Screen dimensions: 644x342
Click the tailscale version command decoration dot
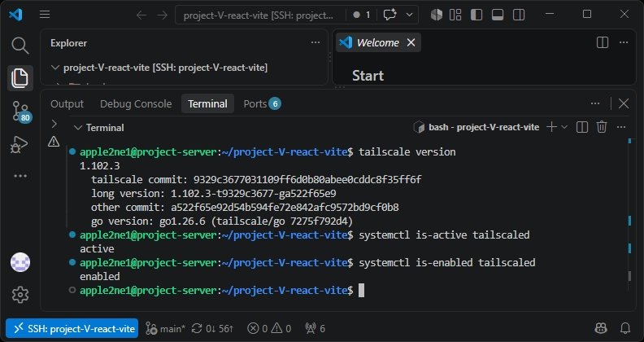[x=72, y=151]
